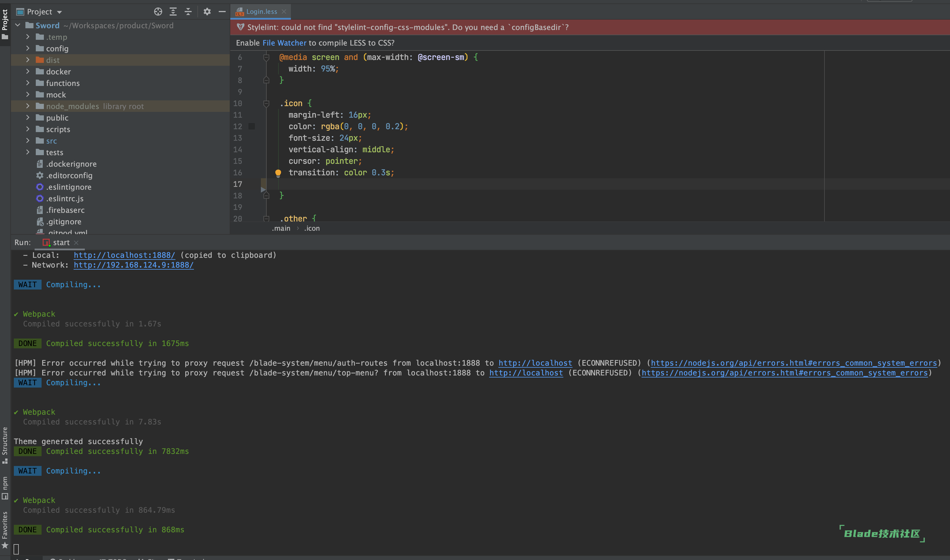Click the yellow lightbulb intention icon
Viewport: 950px width, 560px height.
click(x=278, y=173)
